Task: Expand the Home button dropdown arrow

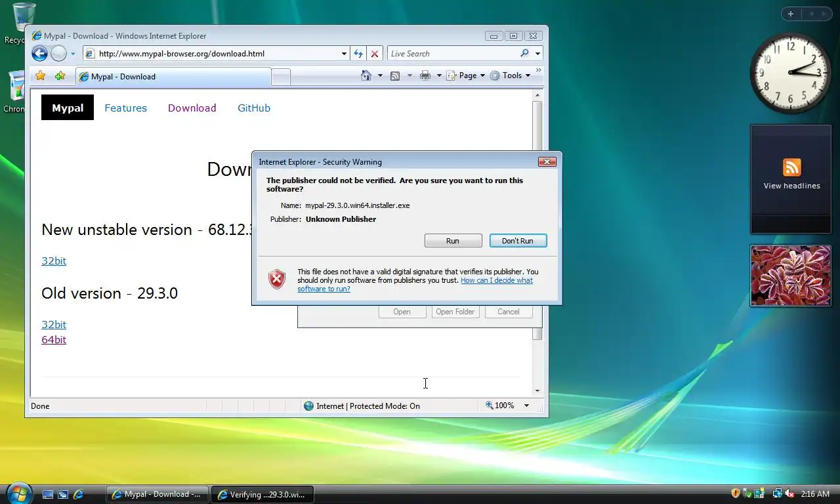Action: tap(379, 75)
